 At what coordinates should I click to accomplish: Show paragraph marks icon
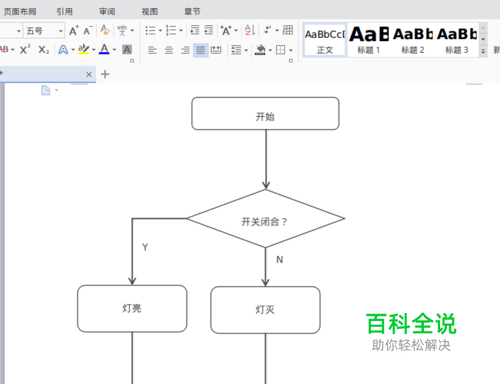[267, 30]
